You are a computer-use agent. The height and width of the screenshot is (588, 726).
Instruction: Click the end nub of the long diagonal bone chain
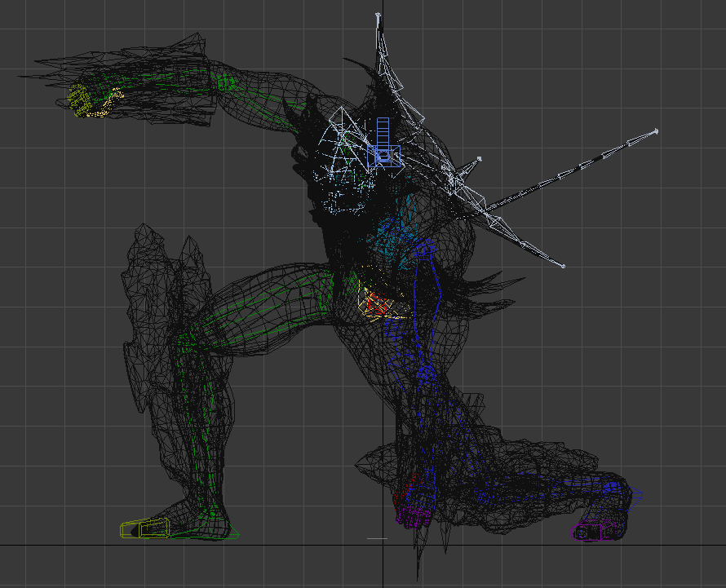coord(656,131)
